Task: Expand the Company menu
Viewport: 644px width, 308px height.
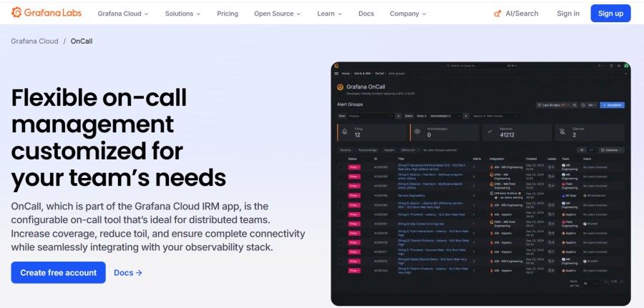Action: click(x=408, y=14)
